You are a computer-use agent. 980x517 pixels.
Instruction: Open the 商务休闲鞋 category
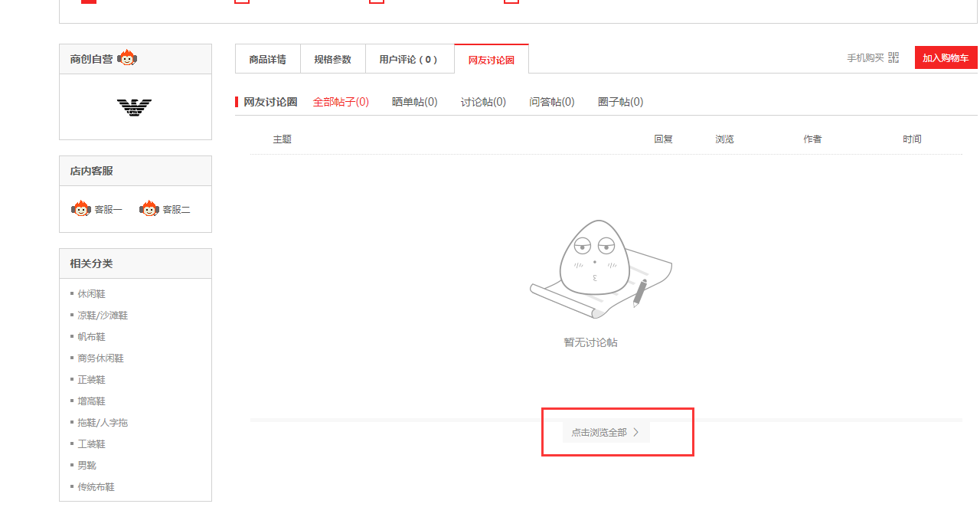100,358
